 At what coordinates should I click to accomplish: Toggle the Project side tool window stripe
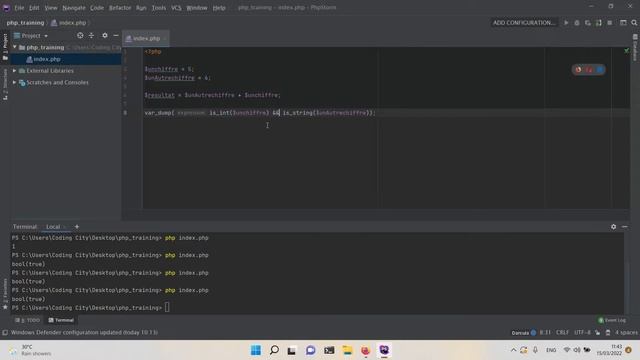pos(5,47)
